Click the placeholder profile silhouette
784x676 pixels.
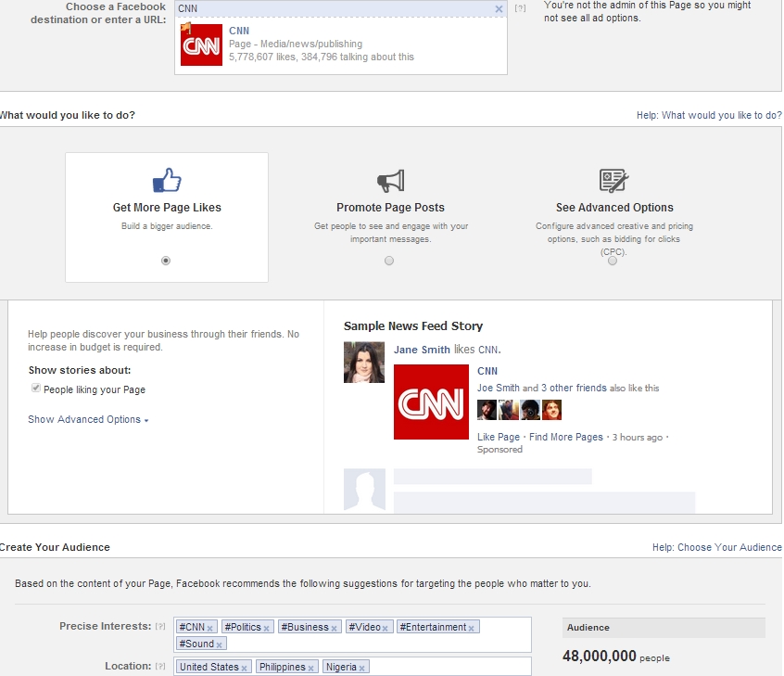(364, 490)
